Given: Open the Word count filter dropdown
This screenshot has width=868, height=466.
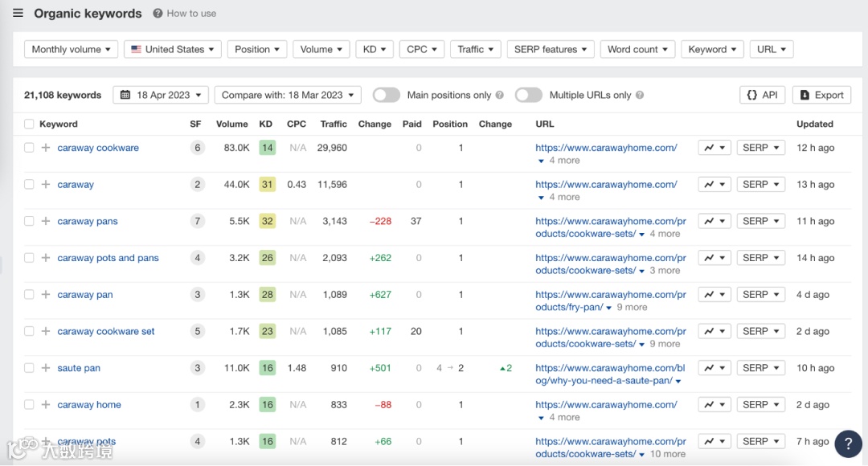Looking at the screenshot, I should [637, 49].
